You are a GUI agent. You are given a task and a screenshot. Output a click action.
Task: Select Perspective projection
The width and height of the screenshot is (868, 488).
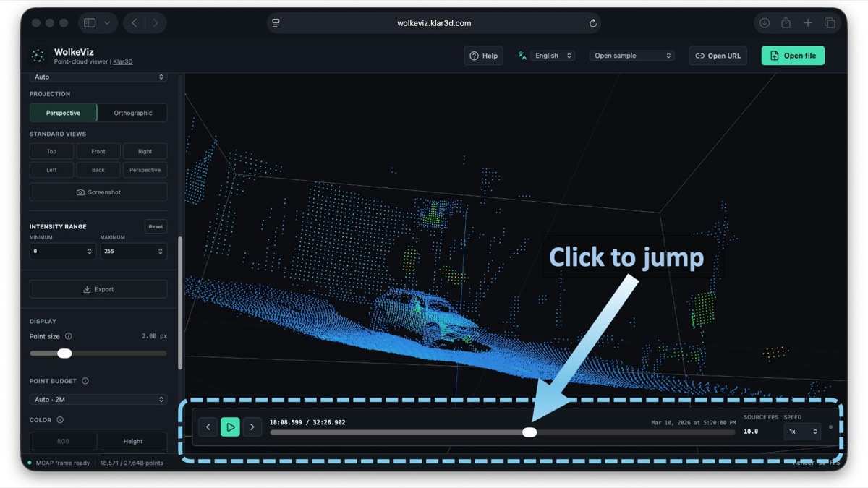pos(63,113)
